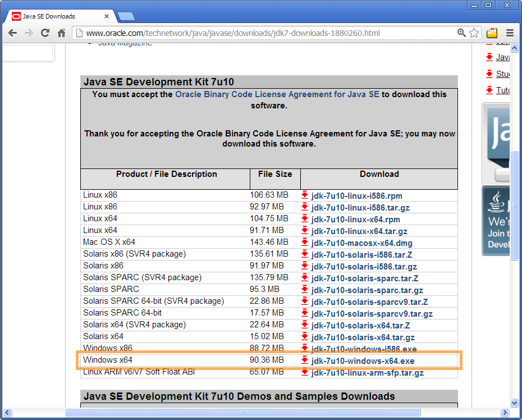Screen dimensions: 522x420
Task: Click download arrow icon for jdk-7u10-linux-arm-sfp.tar.gz
Action: coord(305,372)
